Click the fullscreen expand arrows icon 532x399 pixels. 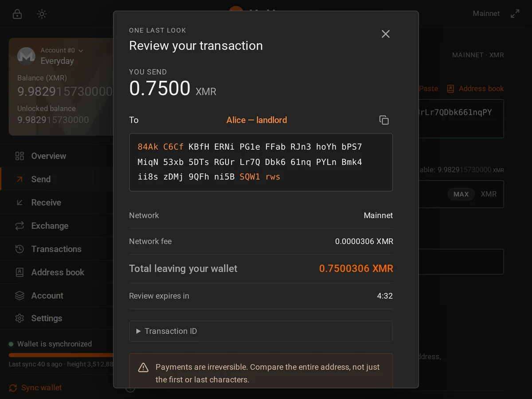pyautogui.click(x=515, y=14)
